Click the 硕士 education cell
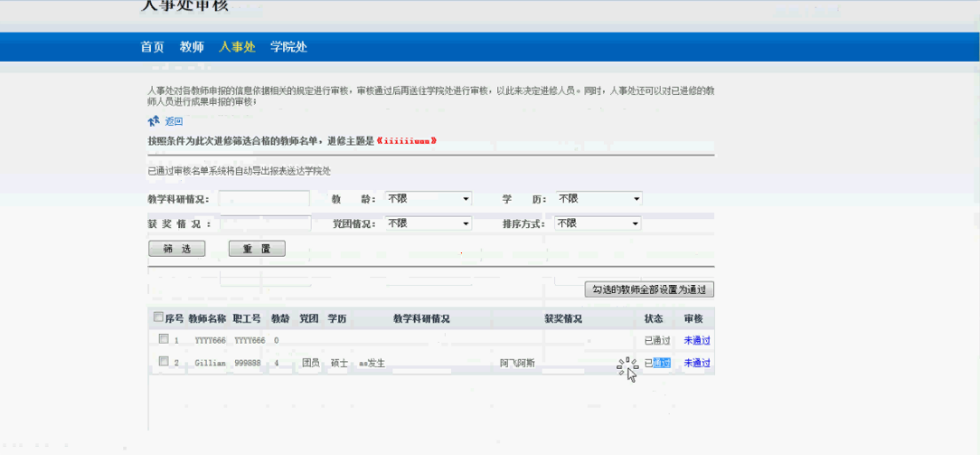The width and height of the screenshot is (980, 455). tap(339, 363)
